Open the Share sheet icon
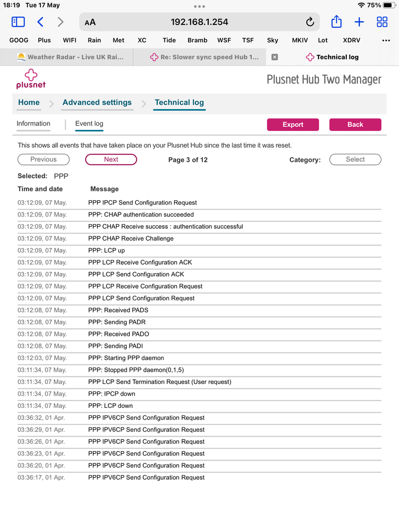This screenshot has width=399, height=532. pos(336,22)
